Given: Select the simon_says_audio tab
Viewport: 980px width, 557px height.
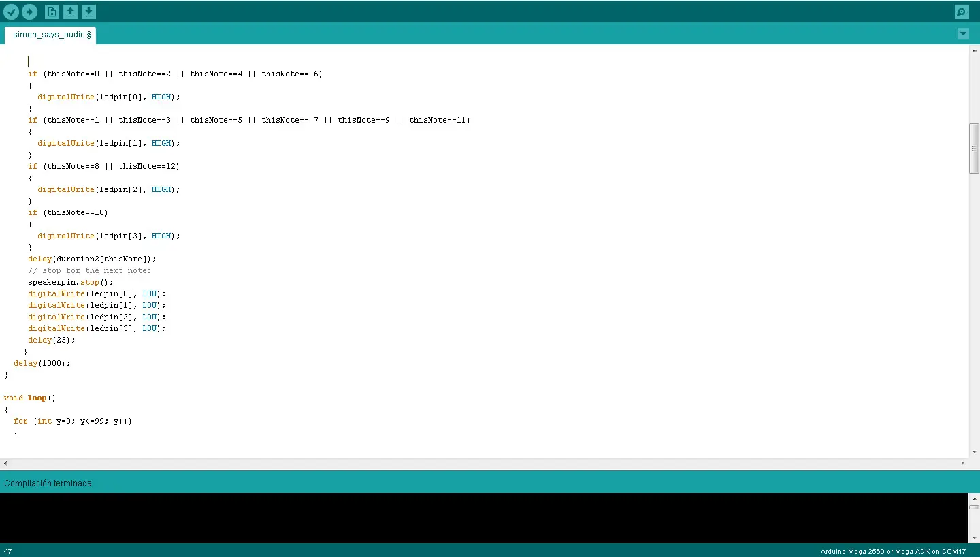Looking at the screenshot, I should point(50,35).
